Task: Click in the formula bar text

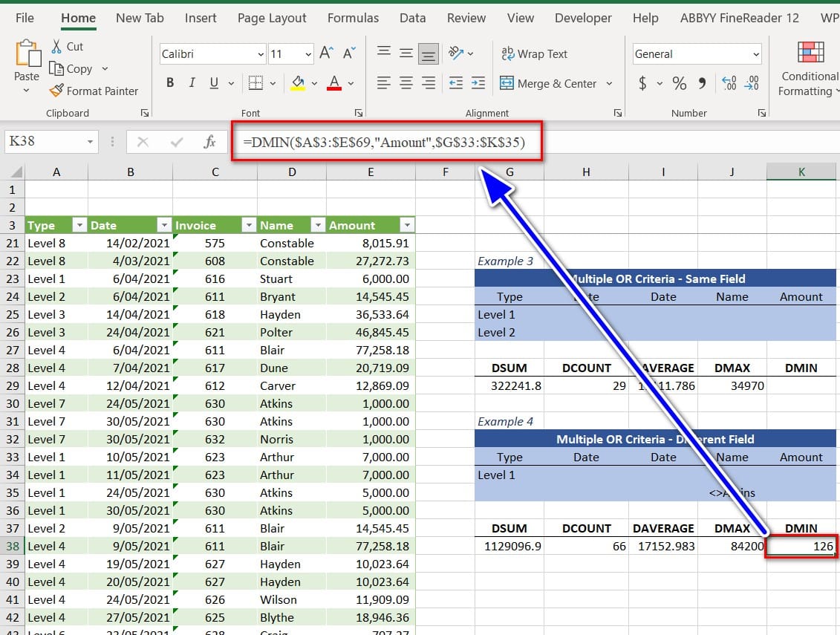Action: 387,142
